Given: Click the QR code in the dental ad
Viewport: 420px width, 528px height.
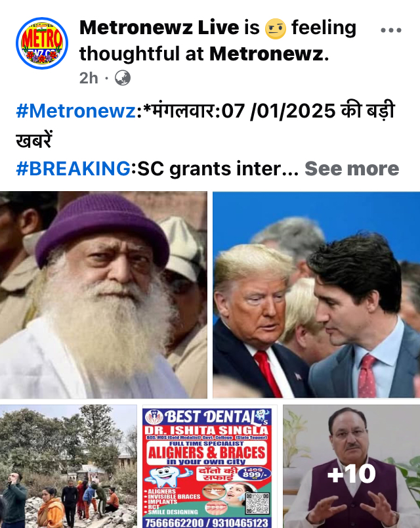Looking at the screenshot, I should point(258,504).
